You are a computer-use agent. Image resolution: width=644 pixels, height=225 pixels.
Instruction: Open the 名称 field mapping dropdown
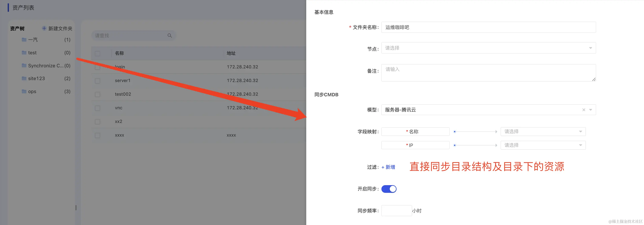pyautogui.click(x=543, y=131)
